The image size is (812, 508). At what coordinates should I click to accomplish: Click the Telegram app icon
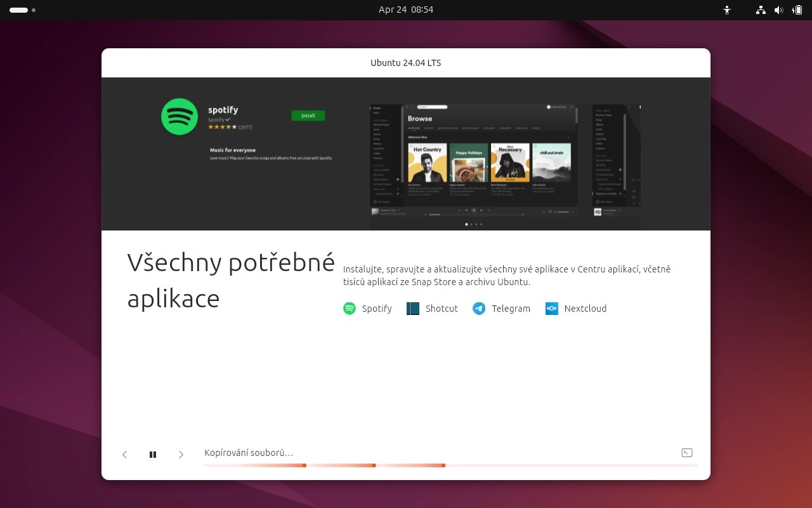pos(479,309)
